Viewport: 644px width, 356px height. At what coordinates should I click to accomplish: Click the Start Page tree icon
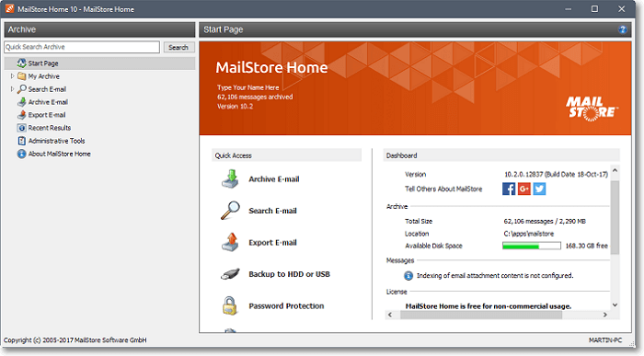[x=22, y=63]
